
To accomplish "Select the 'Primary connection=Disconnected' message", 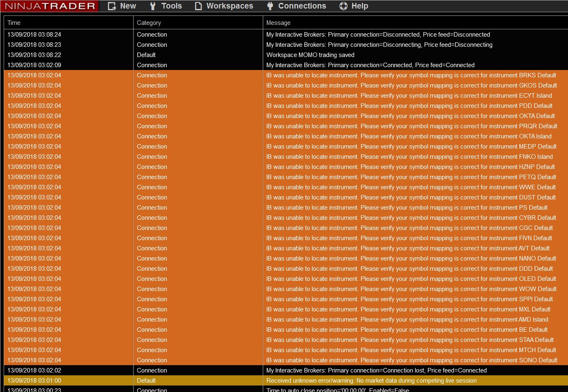I will click(378, 35).
